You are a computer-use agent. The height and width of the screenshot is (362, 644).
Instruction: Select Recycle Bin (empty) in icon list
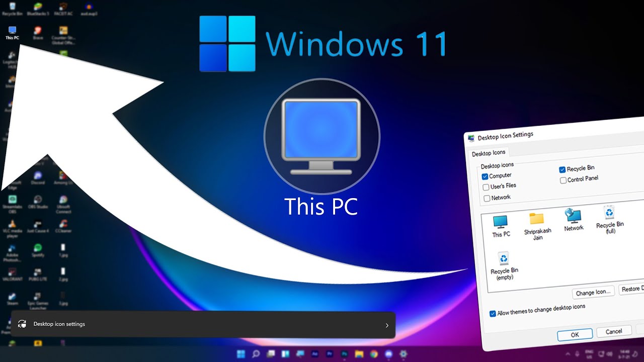point(504,266)
